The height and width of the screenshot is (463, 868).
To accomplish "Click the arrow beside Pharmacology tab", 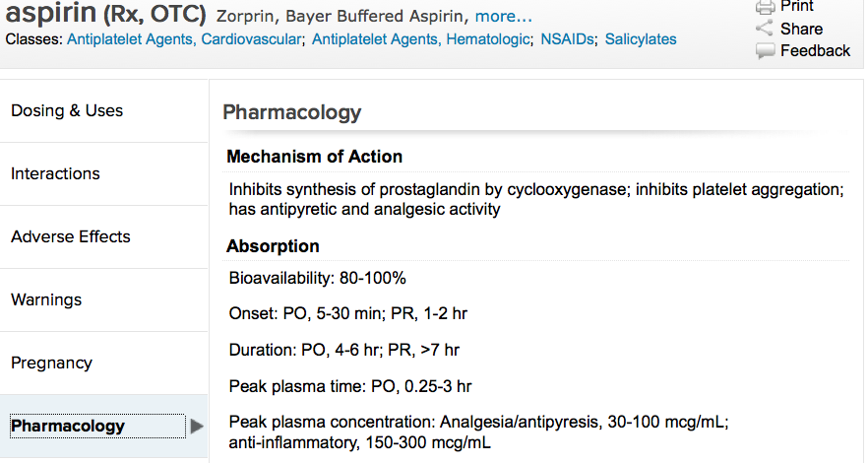I will tap(197, 427).
